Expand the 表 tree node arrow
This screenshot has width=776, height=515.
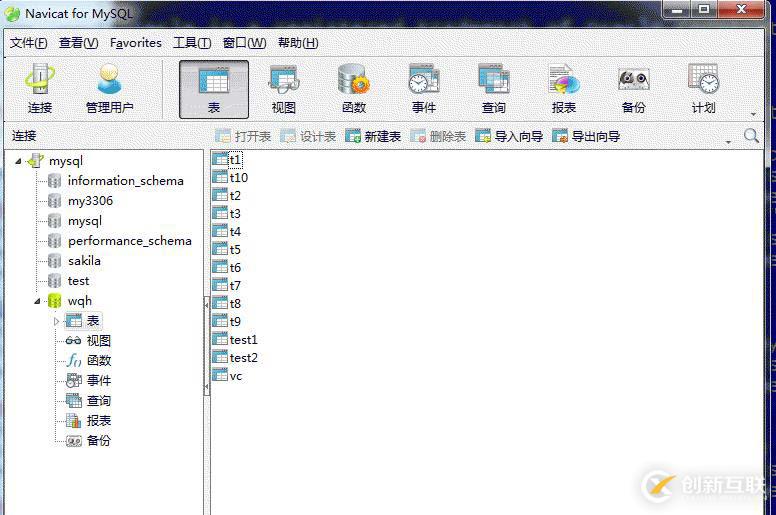tap(56, 321)
